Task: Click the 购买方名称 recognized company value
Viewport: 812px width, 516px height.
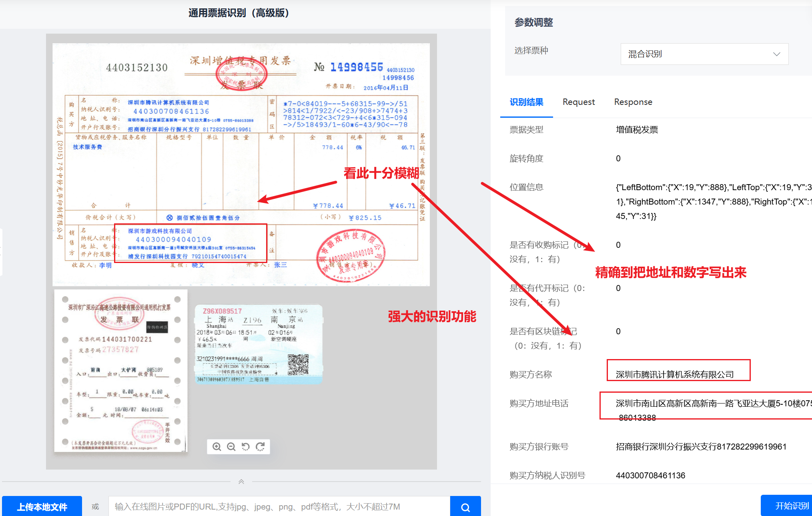Action: (674, 374)
